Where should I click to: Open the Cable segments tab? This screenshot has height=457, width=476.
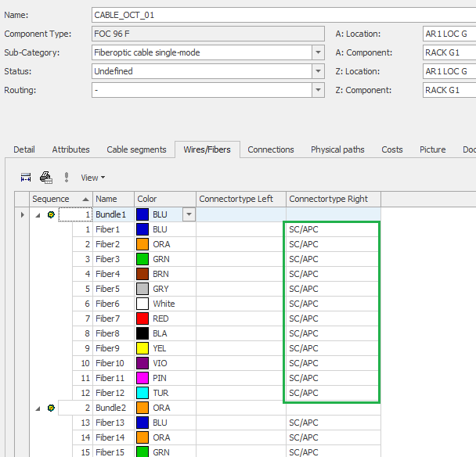point(136,149)
